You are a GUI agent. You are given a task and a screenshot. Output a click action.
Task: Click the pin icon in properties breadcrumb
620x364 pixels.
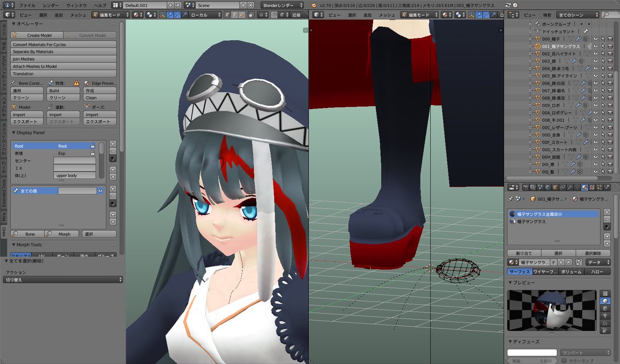pyautogui.click(x=512, y=198)
